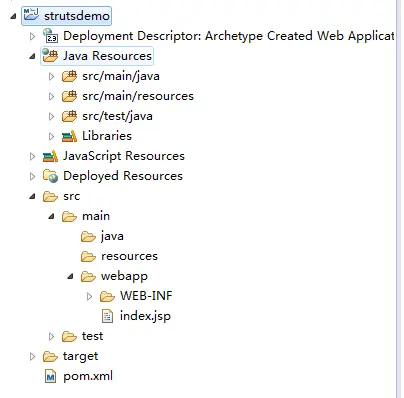The image size is (404, 398).
Task: Click the src/main/java package folder icon
Action: (69, 76)
